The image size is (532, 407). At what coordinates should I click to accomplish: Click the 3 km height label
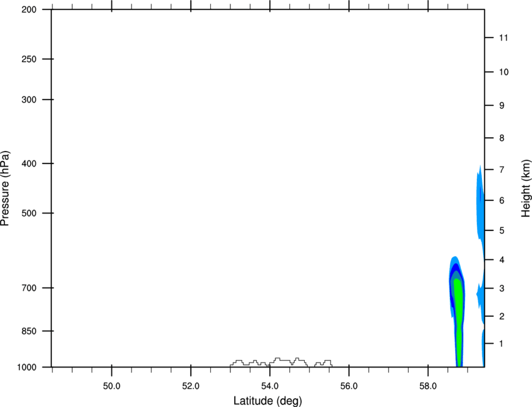pyautogui.click(x=502, y=289)
